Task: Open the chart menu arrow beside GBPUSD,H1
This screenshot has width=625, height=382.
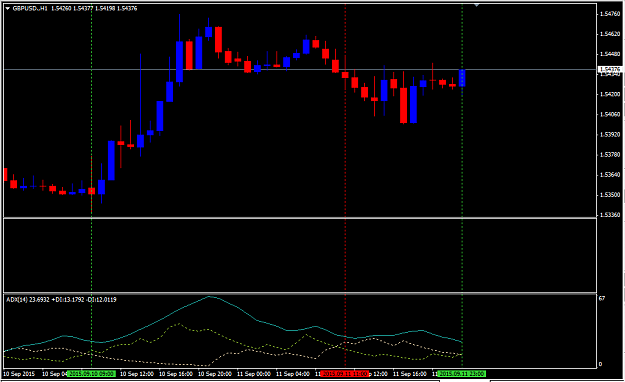Action: click(8, 8)
